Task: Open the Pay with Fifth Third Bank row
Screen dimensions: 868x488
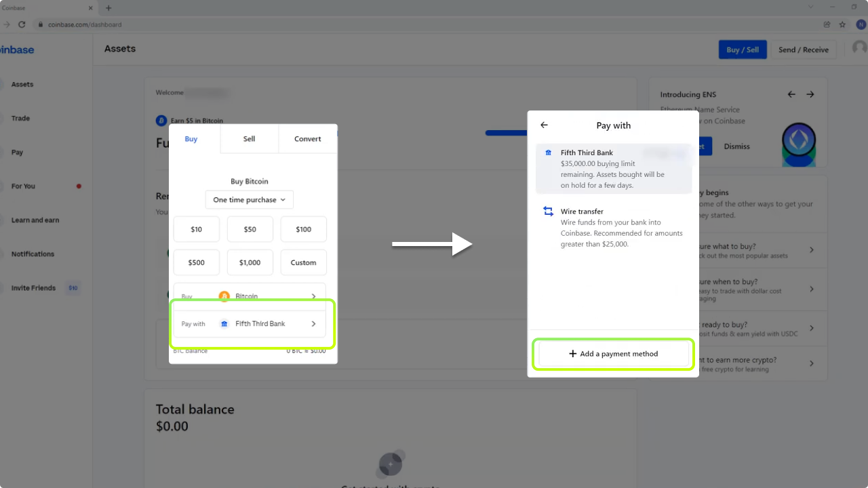Action: pyautogui.click(x=250, y=324)
